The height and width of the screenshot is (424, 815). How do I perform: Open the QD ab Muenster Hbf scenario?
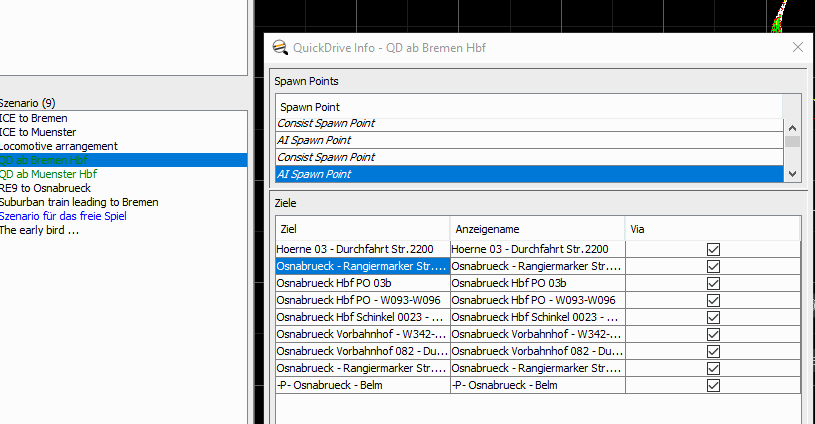pos(48,174)
